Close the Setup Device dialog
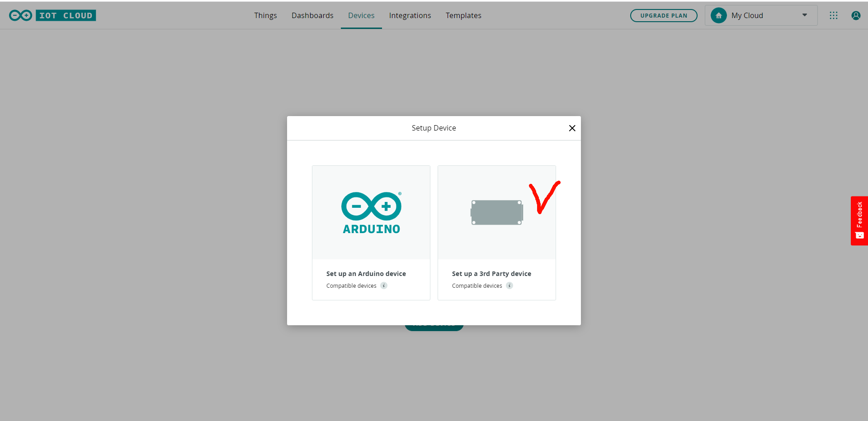The width and height of the screenshot is (868, 421). coord(572,128)
